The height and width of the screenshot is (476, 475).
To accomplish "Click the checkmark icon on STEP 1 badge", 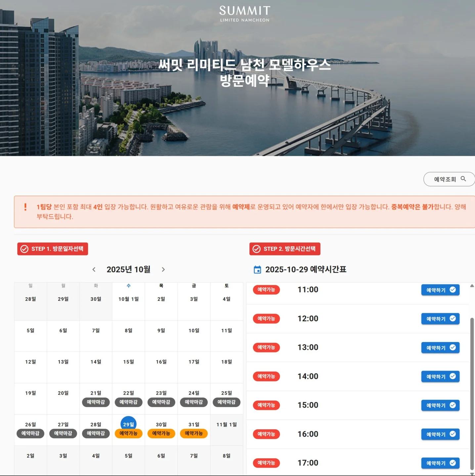I will point(24,249).
